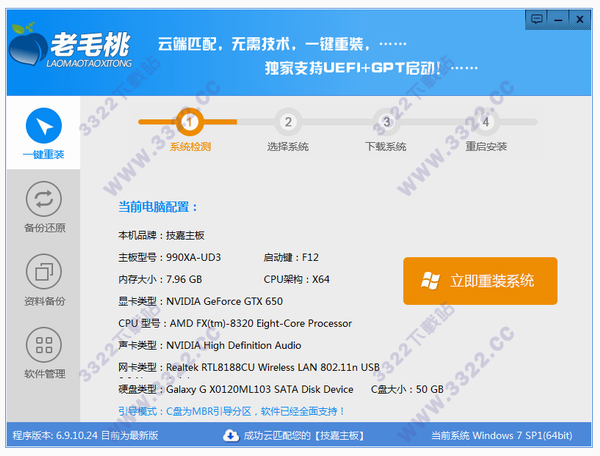Click the NVIDIA High Definition Audio line
Screen dimensions: 600x456
[210, 345]
